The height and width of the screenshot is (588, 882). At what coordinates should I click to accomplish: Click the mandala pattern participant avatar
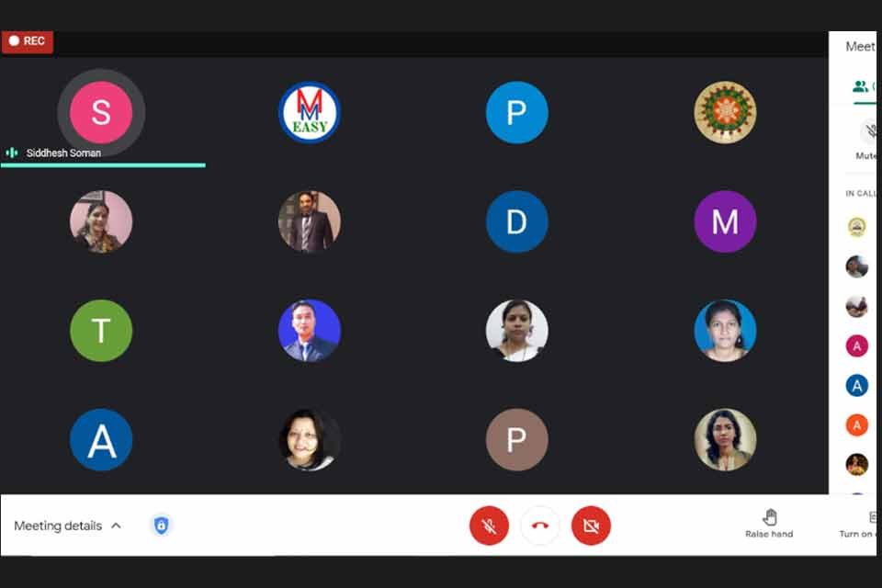click(x=725, y=112)
